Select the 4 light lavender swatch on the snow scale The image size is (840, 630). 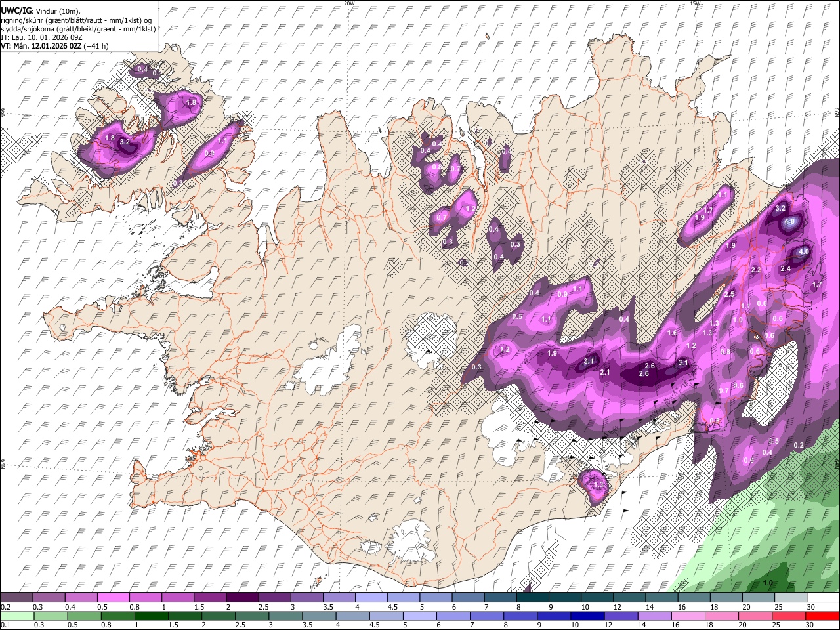point(371,598)
